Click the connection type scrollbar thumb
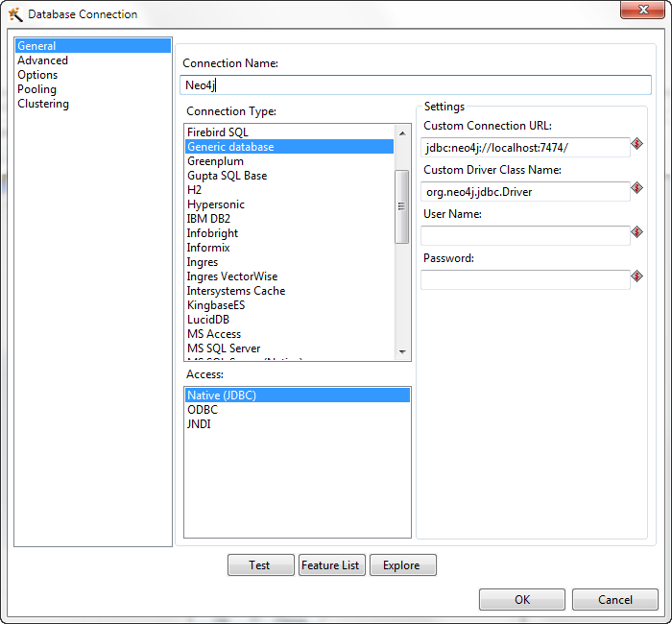The image size is (672, 624). click(401, 206)
